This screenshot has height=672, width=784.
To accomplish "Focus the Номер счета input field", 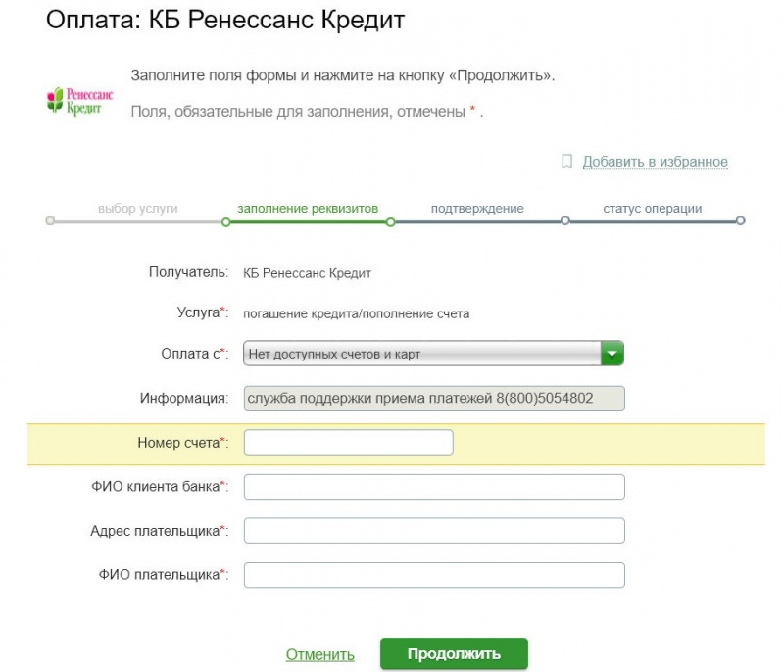I will [349, 442].
